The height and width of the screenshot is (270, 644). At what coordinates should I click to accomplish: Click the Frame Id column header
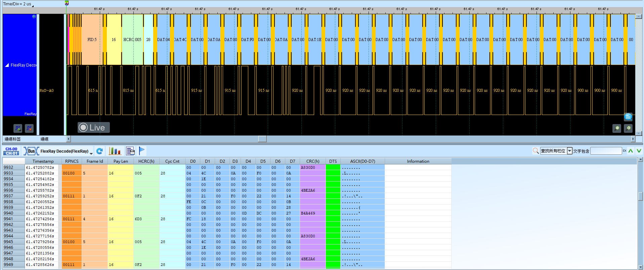pyautogui.click(x=95, y=161)
